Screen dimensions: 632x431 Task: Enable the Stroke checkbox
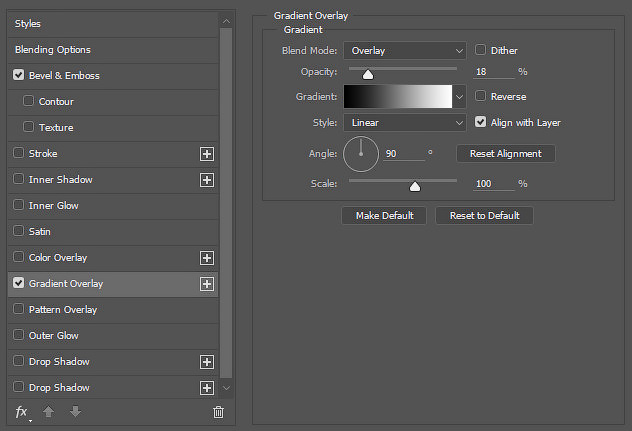[19, 153]
